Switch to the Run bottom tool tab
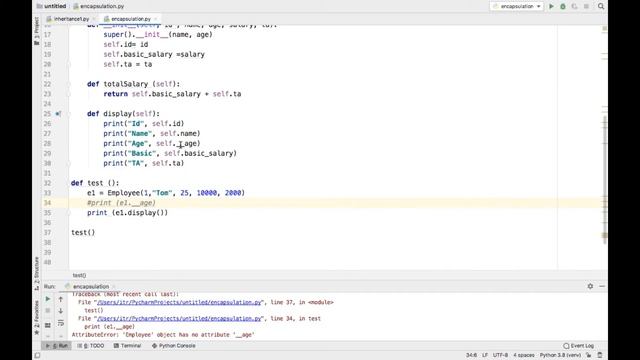Image resolution: width=640 pixels, height=360 pixels. coord(57,346)
